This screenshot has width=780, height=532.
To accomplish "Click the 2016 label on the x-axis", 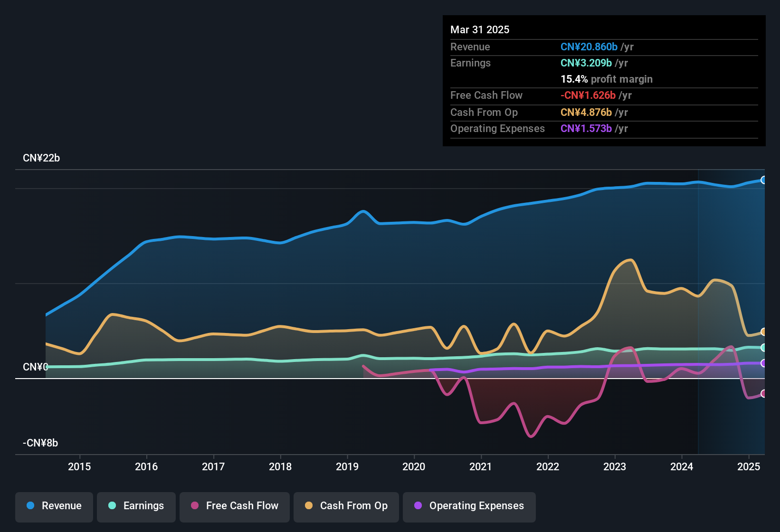I will 146,467.
